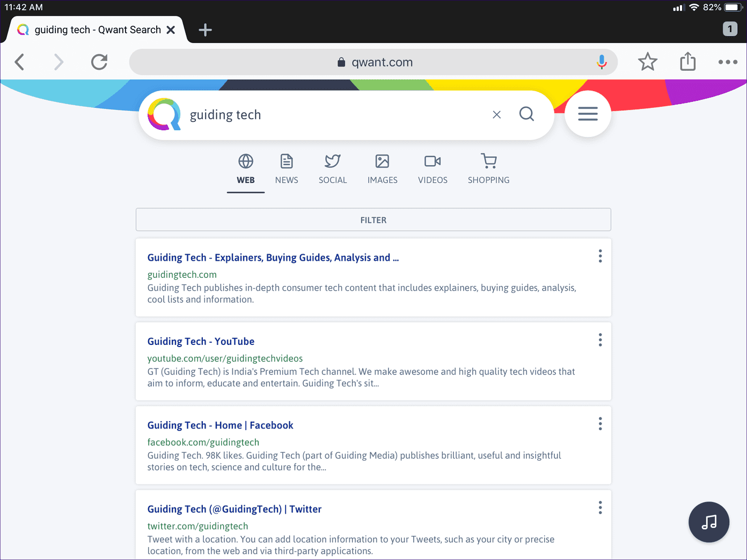Viewport: 747px width, 560px height.
Task: Open Qwant hamburger menu
Action: tap(588, 114)
